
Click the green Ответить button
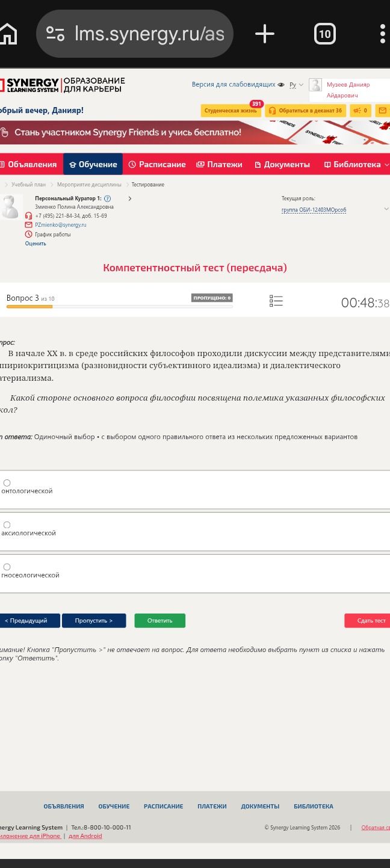(159, 621)
